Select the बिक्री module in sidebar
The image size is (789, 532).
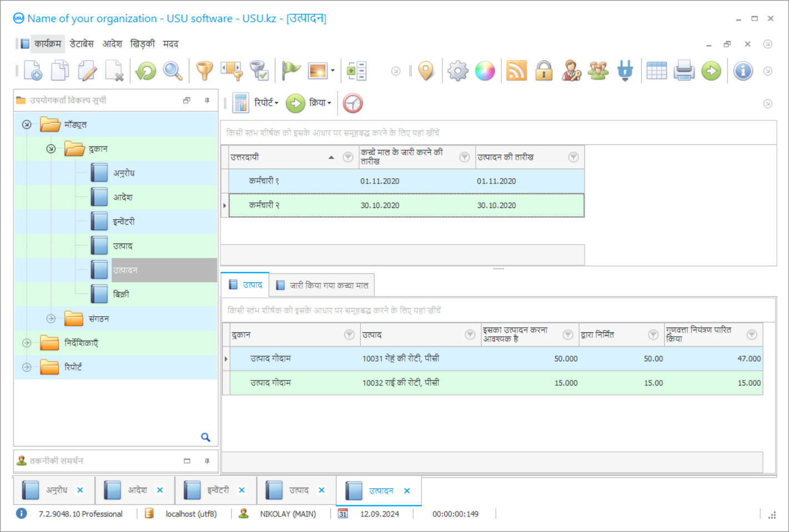121,294
